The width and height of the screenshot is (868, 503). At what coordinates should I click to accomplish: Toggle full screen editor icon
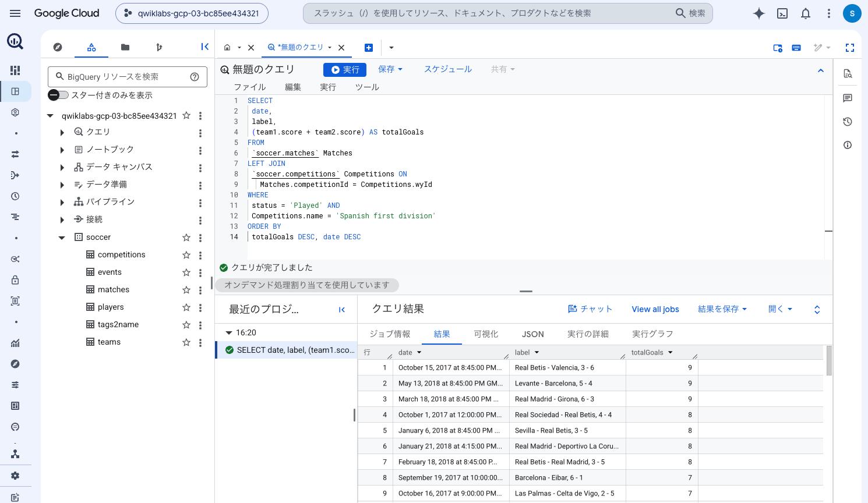coord(850,48)
